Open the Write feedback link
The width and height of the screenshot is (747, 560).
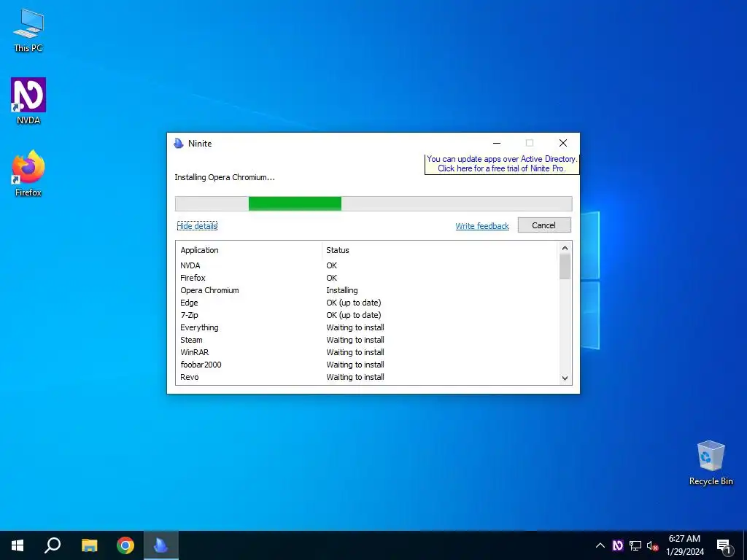(482, 226)
